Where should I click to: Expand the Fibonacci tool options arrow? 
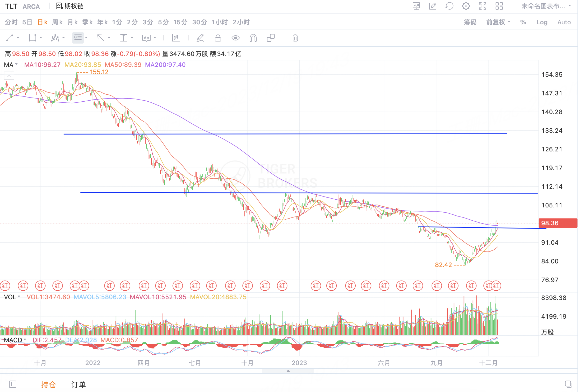click(86, 38)
